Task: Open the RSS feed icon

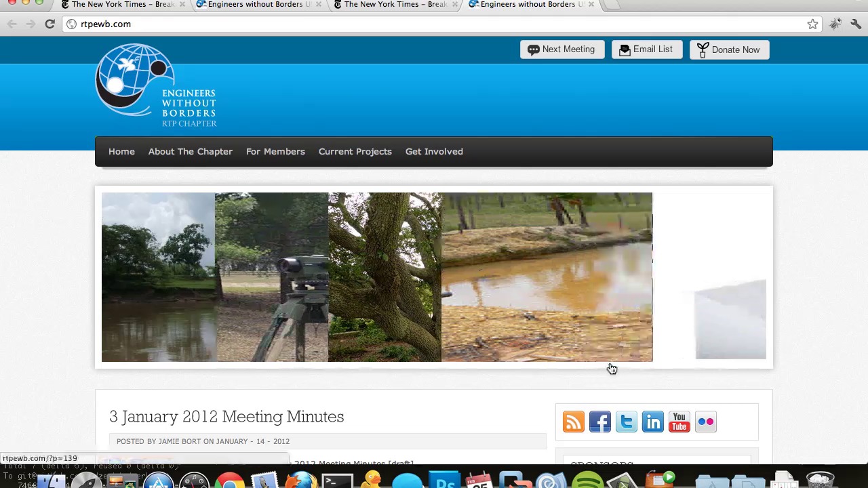Action: coord(573,422)
